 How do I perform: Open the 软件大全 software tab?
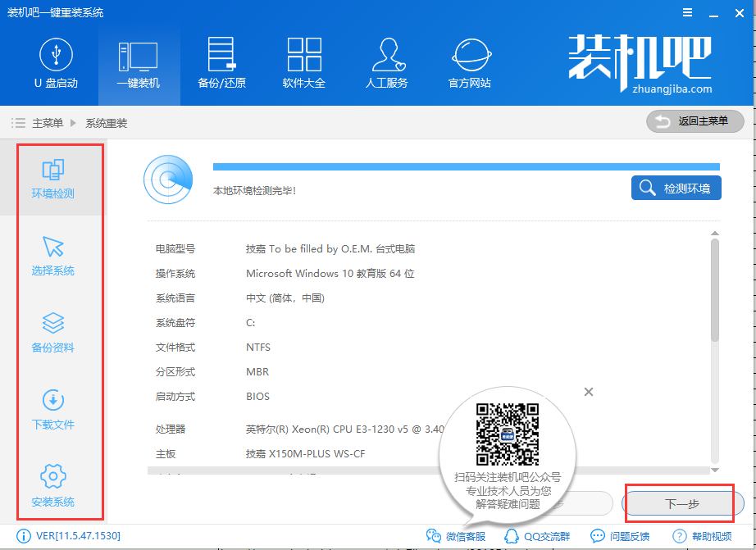click(x=304, y=63)
